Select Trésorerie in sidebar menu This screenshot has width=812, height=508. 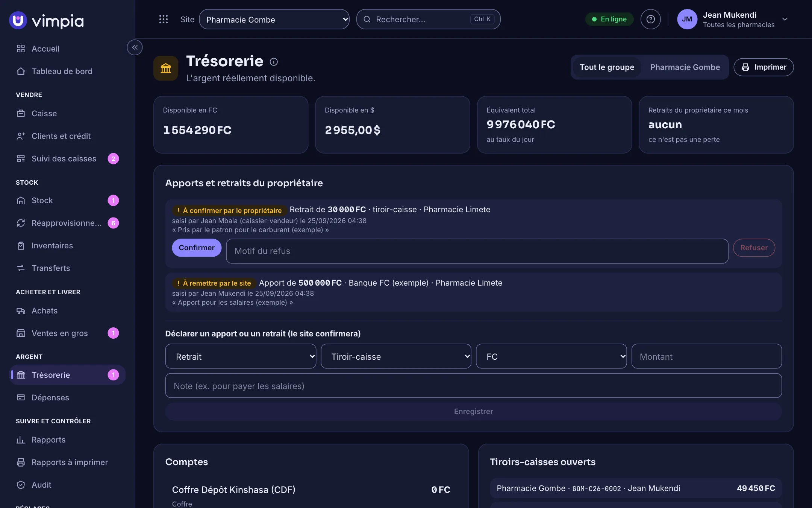67,375
